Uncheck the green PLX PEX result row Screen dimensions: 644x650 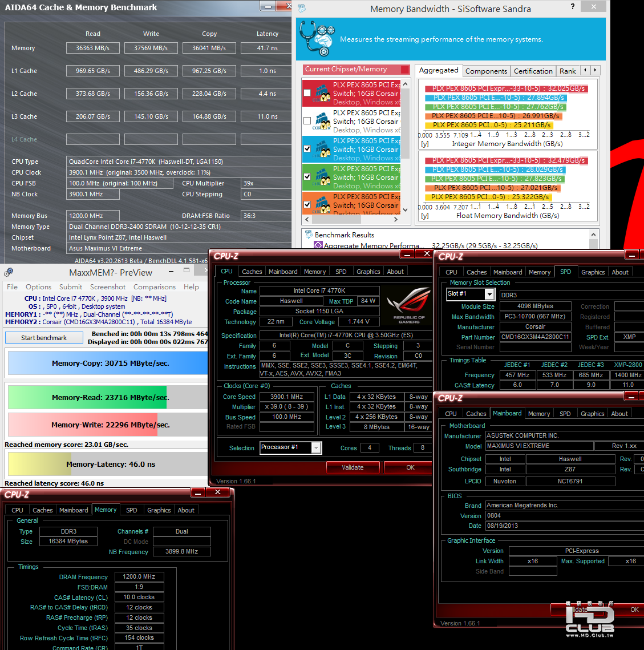(307, 176)
